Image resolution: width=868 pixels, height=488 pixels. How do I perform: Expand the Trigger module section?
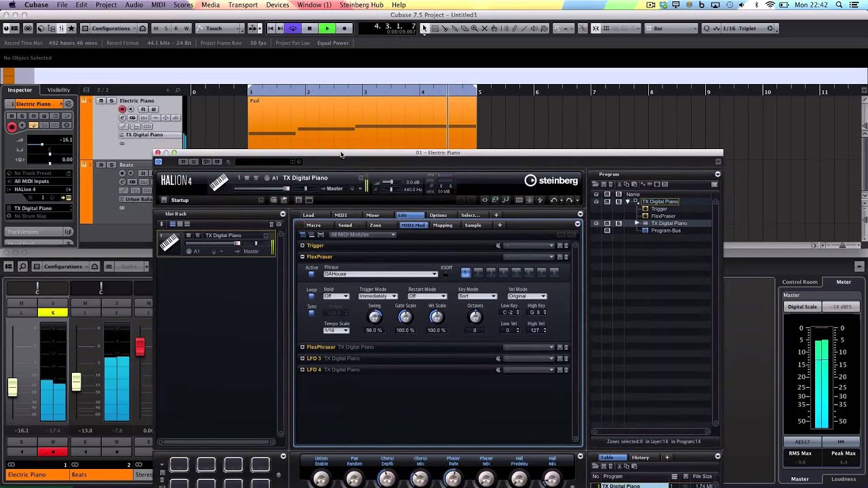(302, 245)
